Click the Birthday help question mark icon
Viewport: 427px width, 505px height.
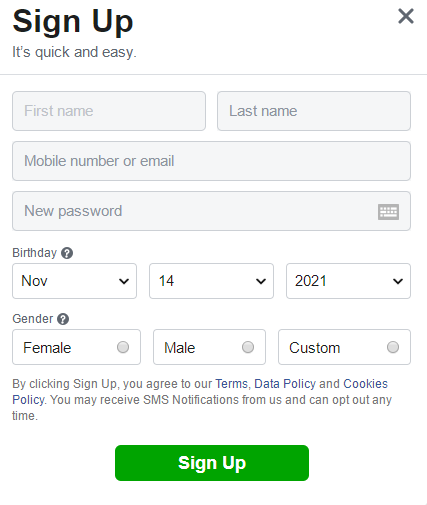tap(67, 253)
